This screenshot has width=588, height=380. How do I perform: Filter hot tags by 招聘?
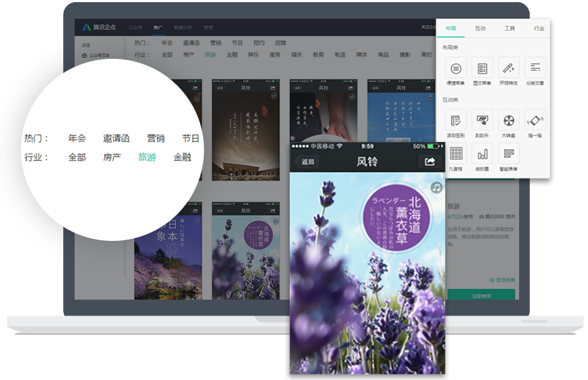point(280,43)
